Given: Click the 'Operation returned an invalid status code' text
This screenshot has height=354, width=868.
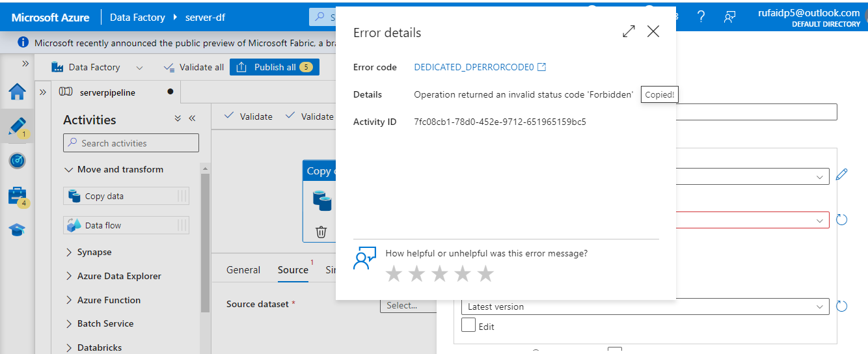Looking at the screenshot, I should tap(524, 94).
